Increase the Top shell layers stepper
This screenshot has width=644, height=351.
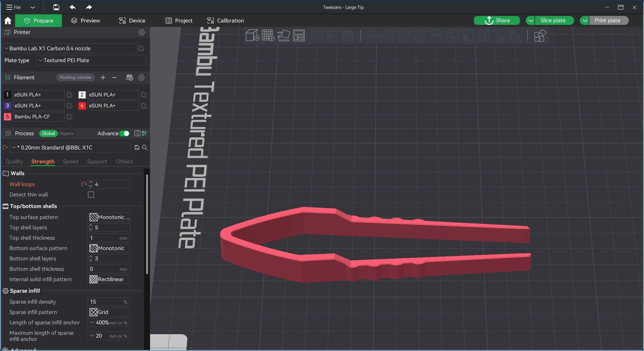[x=91, y=226]
